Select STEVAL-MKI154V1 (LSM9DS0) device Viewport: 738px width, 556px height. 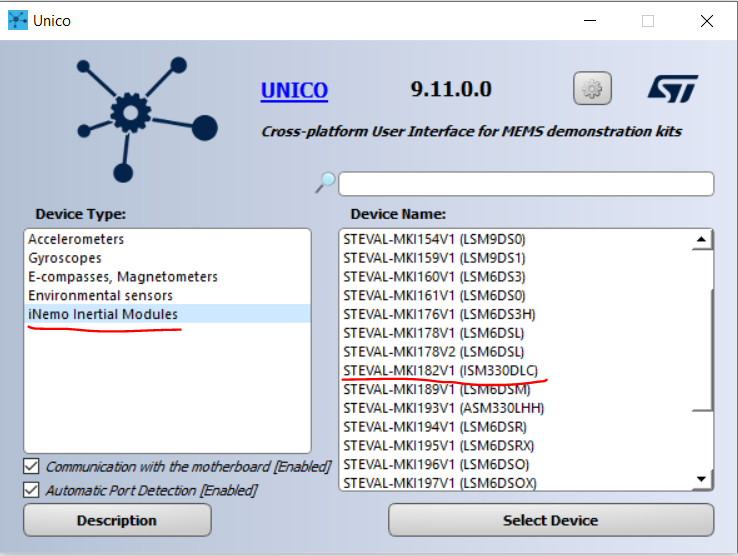tap(515, 239)
